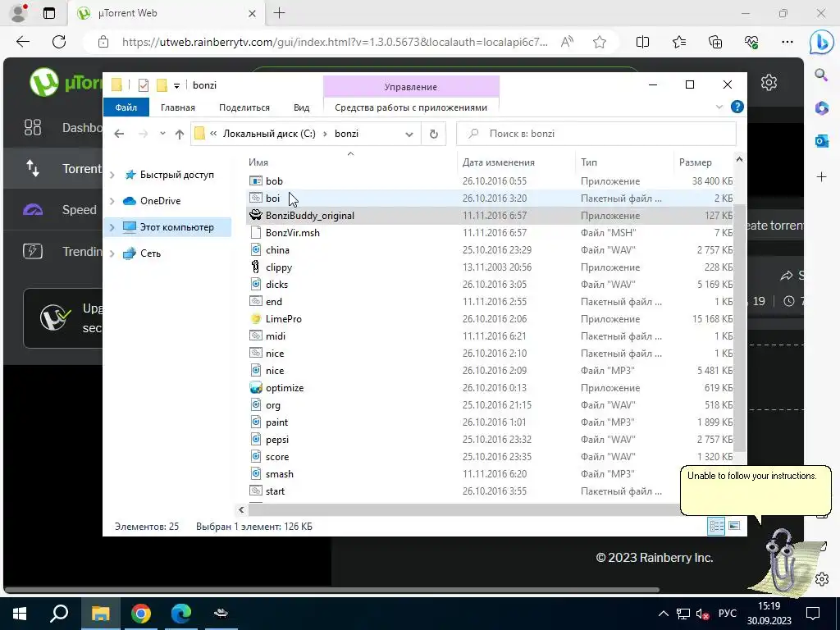Screen dimensions: 840x630
Task: Select the LimePro application icon
Action: (256, 319)
